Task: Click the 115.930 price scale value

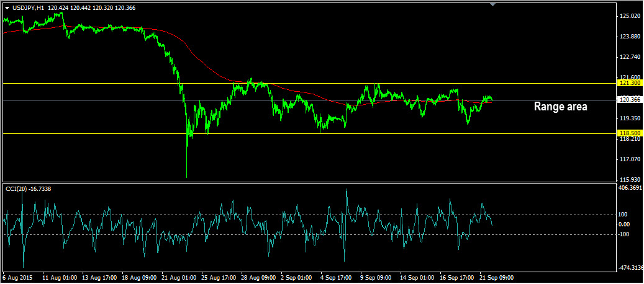Action: (x=629, y=179)
